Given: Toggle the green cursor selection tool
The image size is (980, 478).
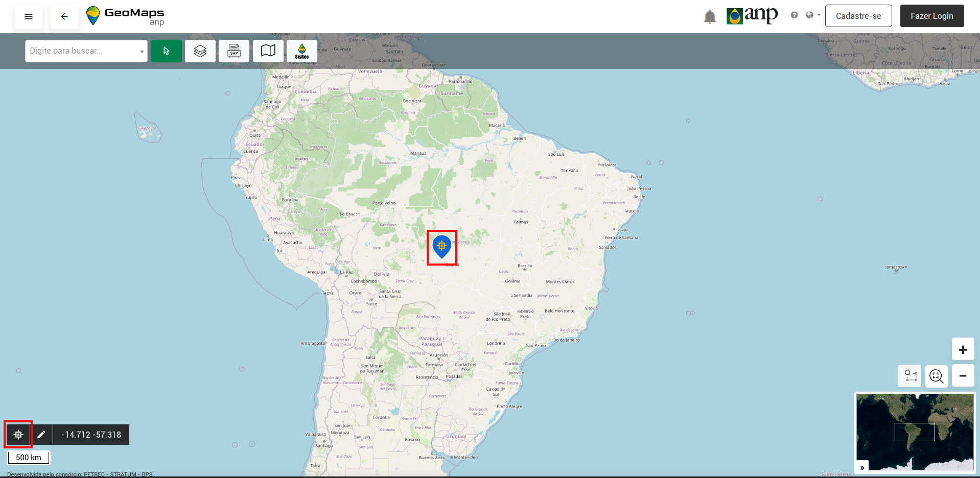Looking at the screenshot, I should [167, 51].
